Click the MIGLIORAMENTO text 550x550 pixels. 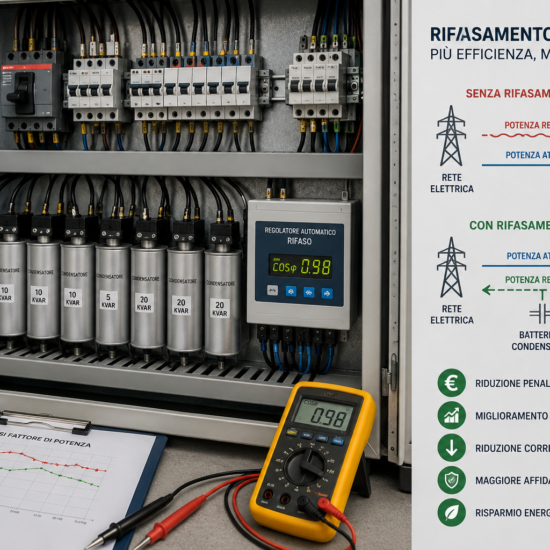coord(511,416)
